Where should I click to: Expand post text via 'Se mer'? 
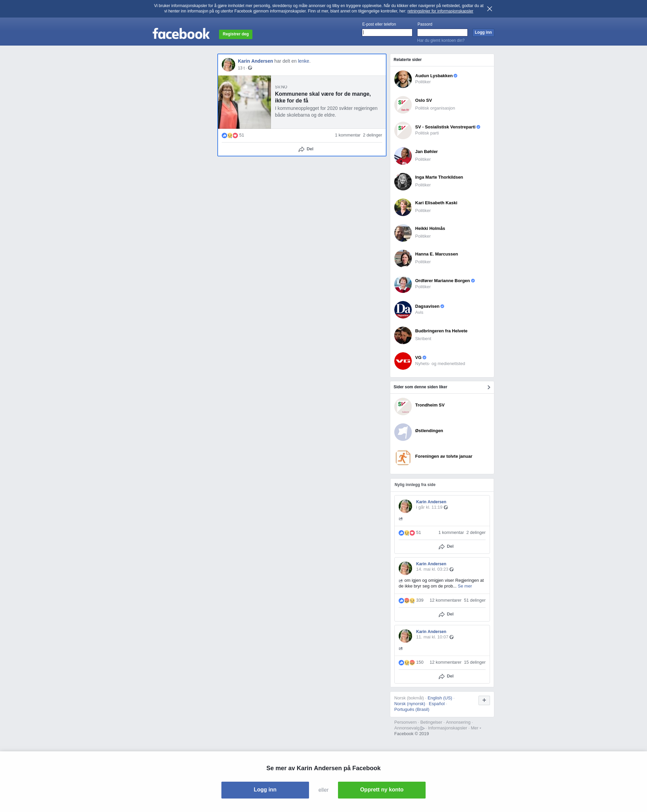pyautogui.click(x=464, y=586)
